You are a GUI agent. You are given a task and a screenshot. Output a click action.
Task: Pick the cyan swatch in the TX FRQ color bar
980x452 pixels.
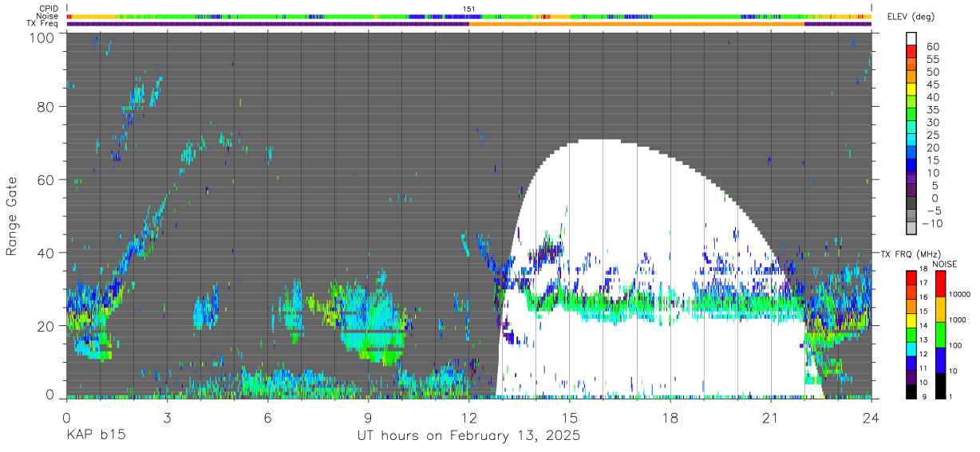911,348
